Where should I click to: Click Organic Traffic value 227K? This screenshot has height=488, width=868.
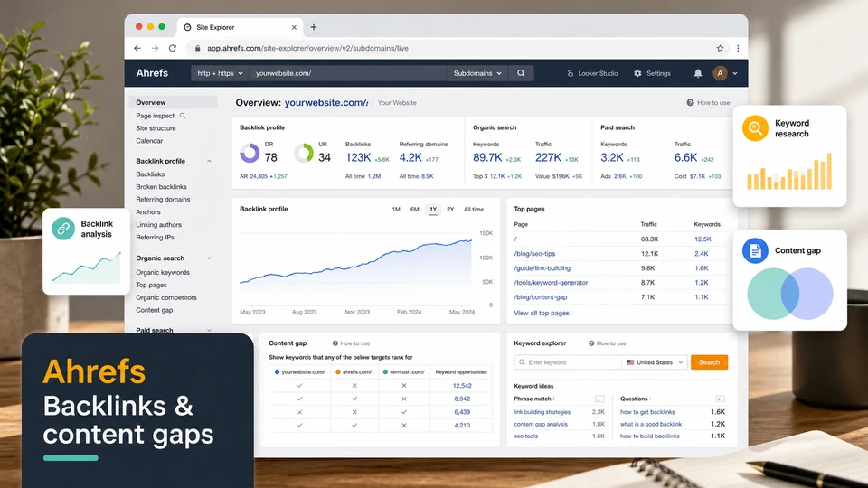[x=548, y=157]
